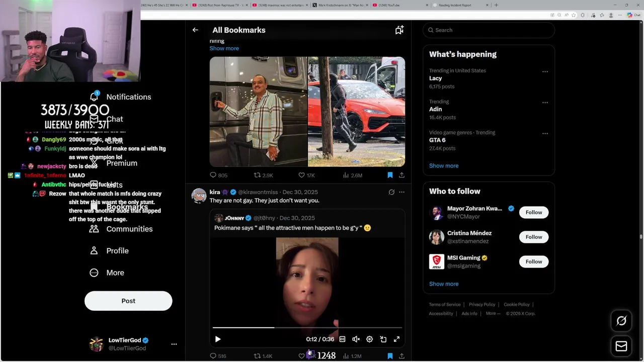This screenshot has height=362, width=644.
Task: Switch to the Reading Incident Report tab
Action: point(460,5)
